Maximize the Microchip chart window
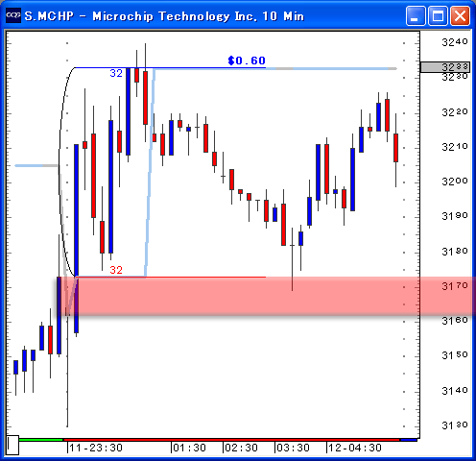476x461 pixels. point(438,15)
